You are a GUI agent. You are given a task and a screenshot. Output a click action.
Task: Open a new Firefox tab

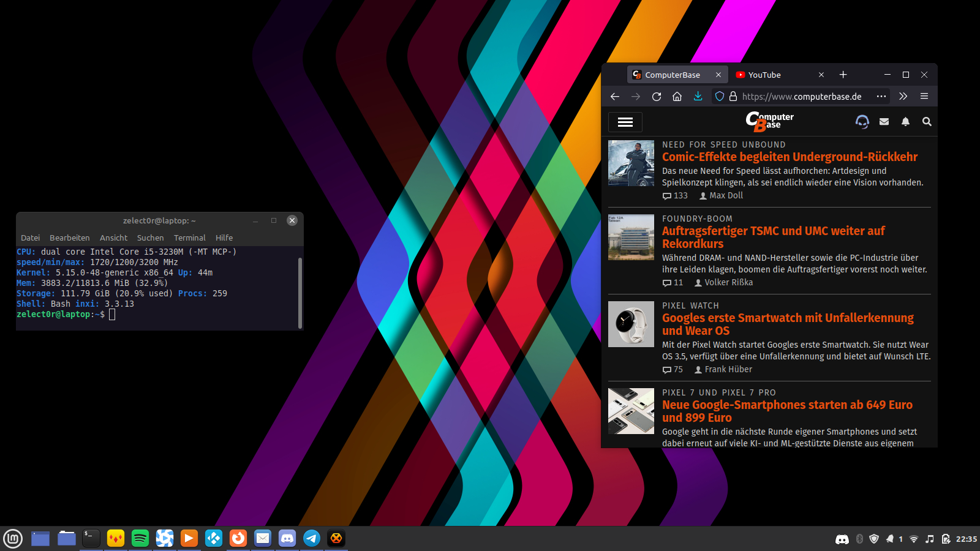(x=843, y=75)
